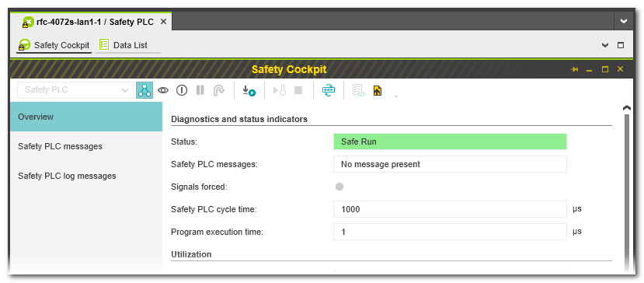
Task: Click the download and start project icon
Action: [x=249, y=90]
